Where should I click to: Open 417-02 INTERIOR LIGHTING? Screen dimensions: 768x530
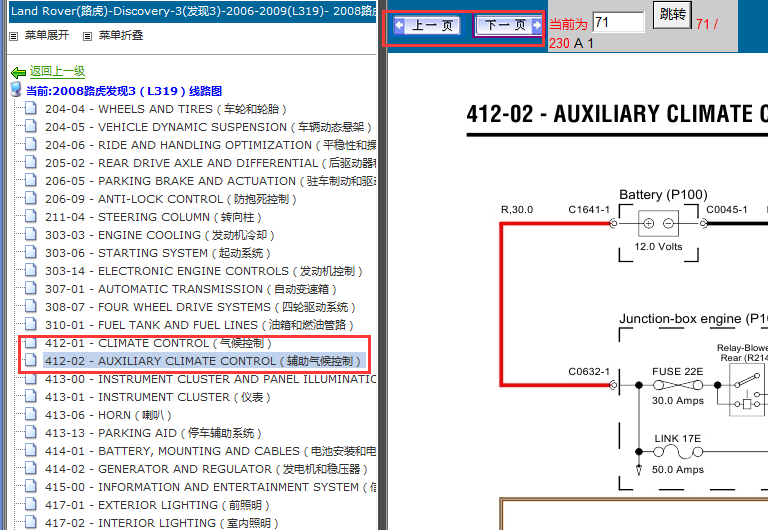click(162, 523)
